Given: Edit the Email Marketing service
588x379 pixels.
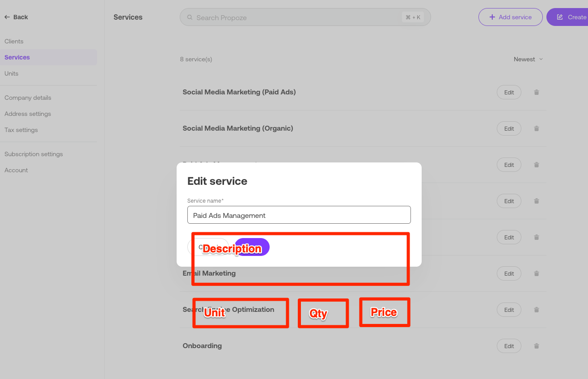Looking at the screenshot, I should (509, 273).
